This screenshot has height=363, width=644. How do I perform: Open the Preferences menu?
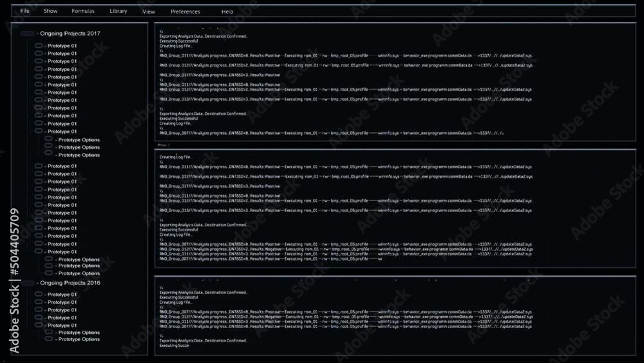[185, 12]
